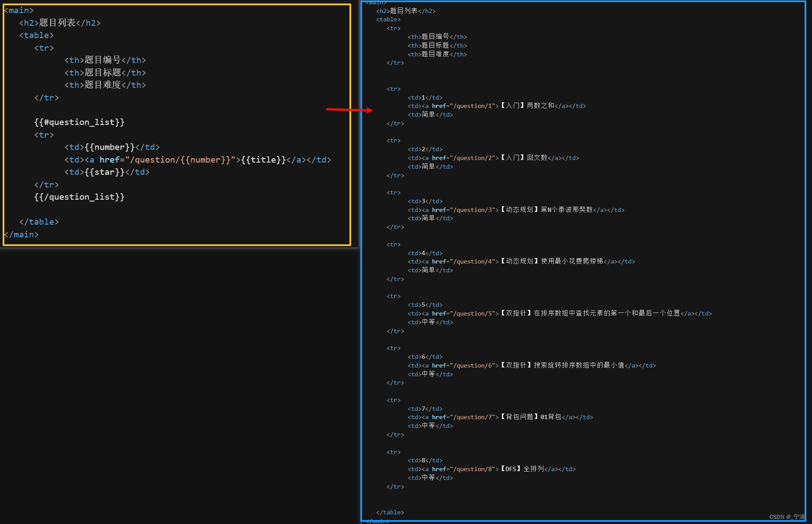Click the <th>题目标题</th> line in left template
The width and height of the screenshot is (812, 524).
point(105,73)
